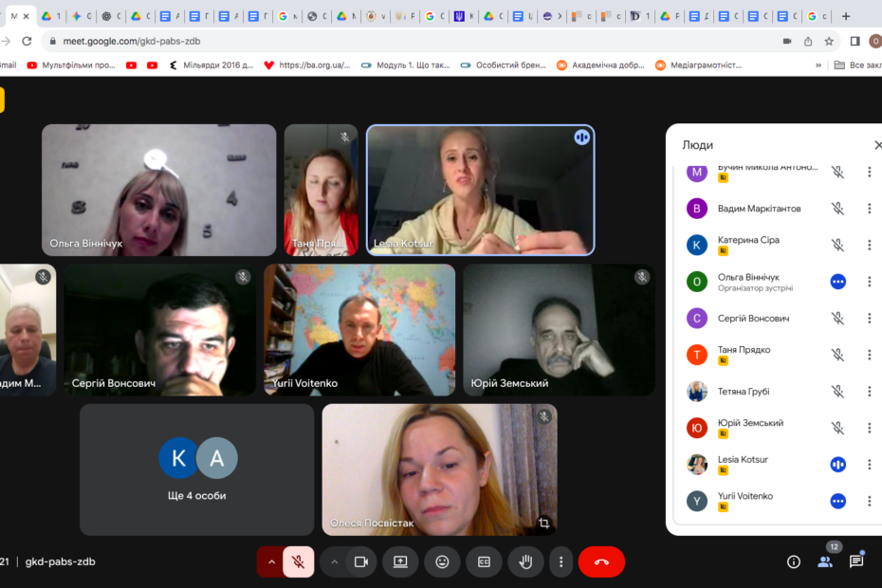Crop icon on Олеся Посвістак's video tile
Image resolution: width=882 pixels, height=588 pixels.
click(x=543, y=523)
